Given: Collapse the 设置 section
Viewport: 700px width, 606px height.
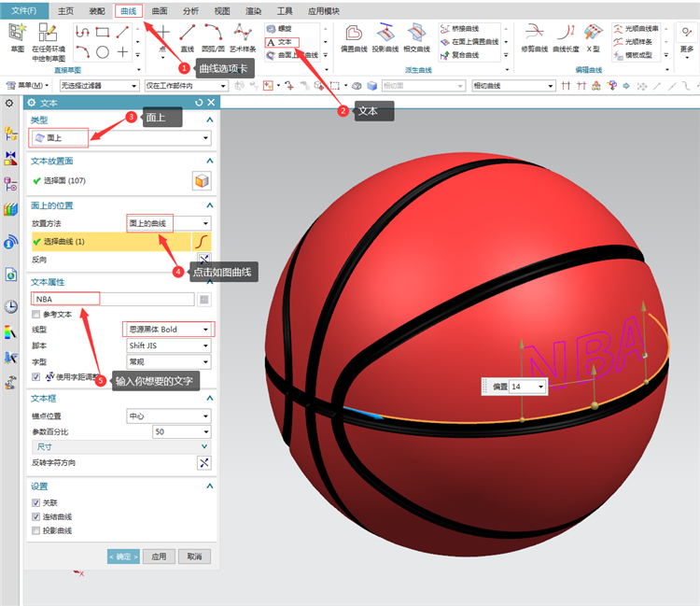Looking at the screenshot, I should pyautogui.click(x=209, y=486).
